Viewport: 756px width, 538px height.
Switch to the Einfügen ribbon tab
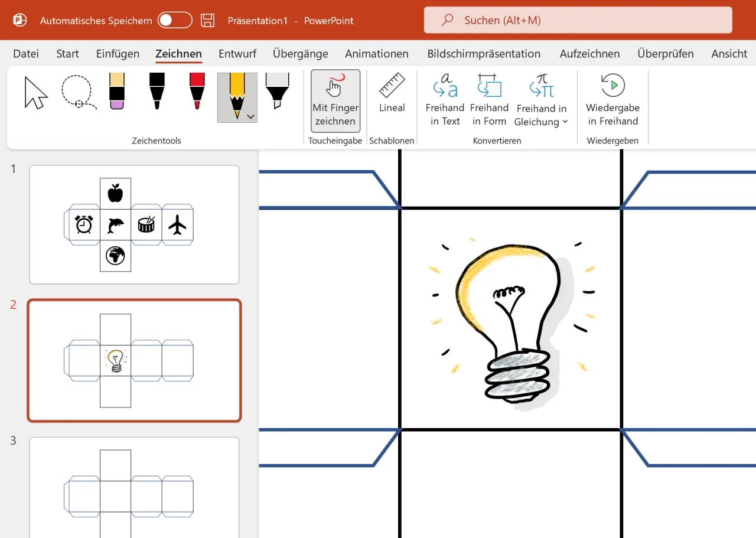(117, 53)
